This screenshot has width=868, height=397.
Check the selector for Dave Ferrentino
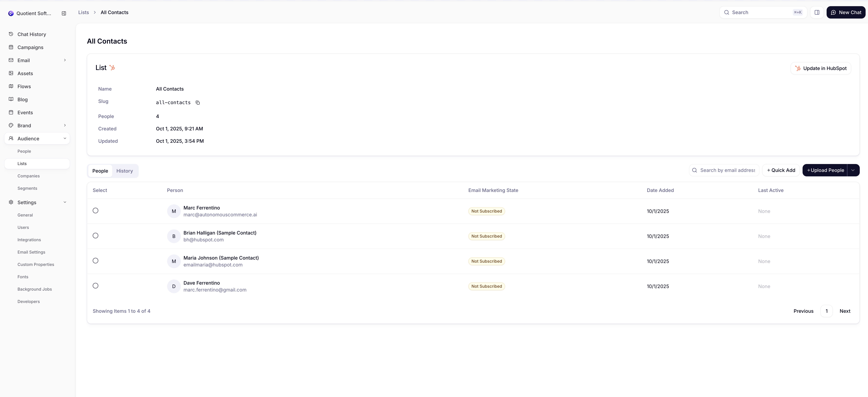click(95, 285)
